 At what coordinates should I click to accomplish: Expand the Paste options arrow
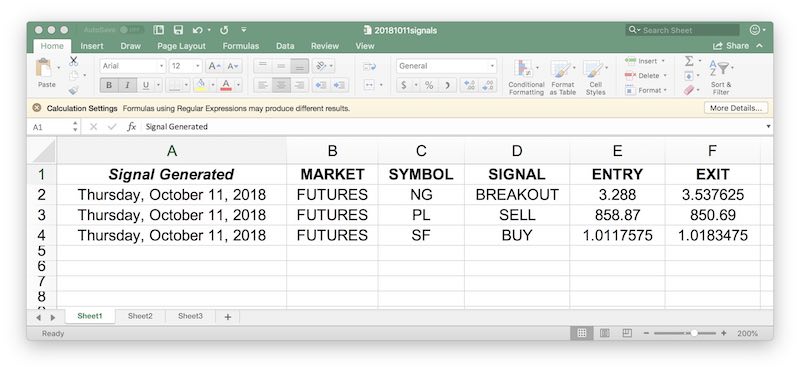tap(59, 67)
